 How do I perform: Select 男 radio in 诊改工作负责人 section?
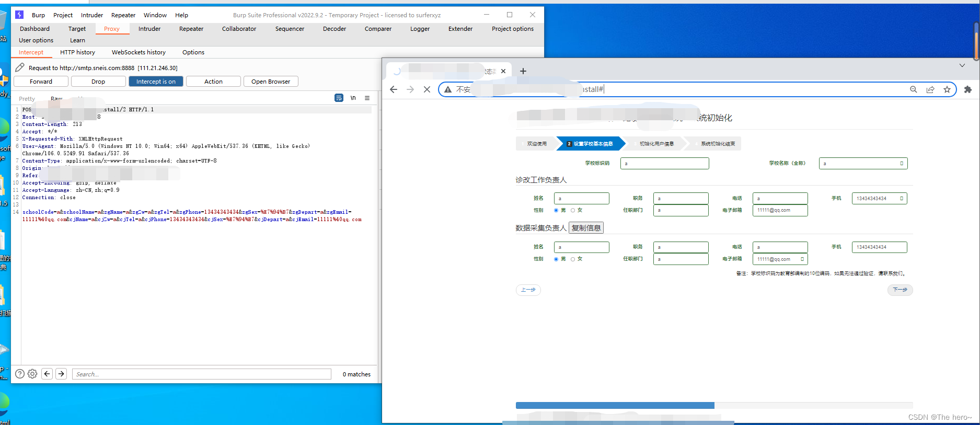pyautogui.click(x=556, y=210)
